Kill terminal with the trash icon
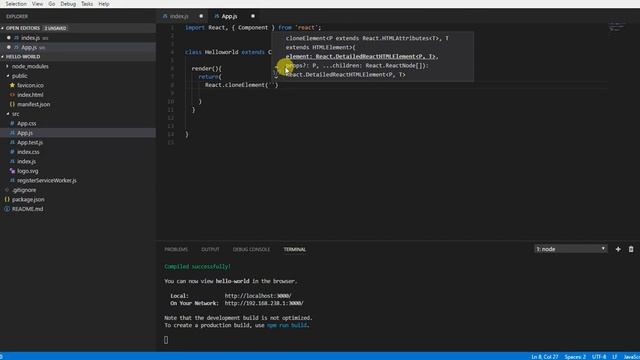 click(631, 249)
